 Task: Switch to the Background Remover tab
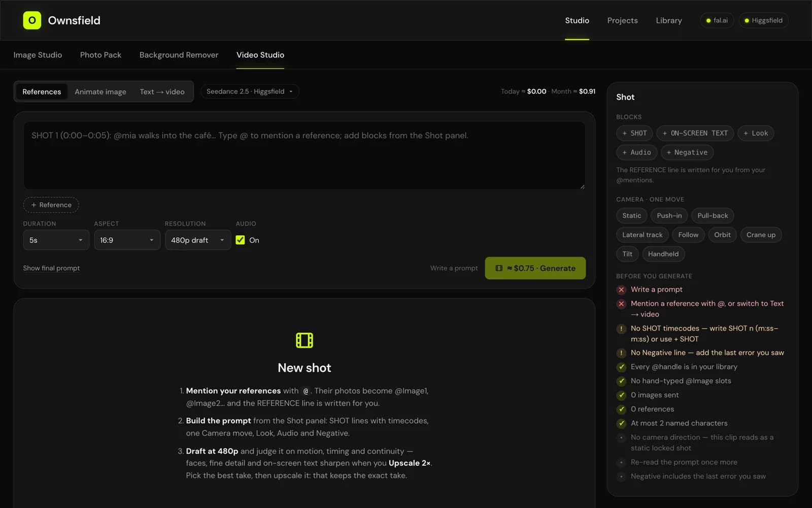[x=179, y=55]
